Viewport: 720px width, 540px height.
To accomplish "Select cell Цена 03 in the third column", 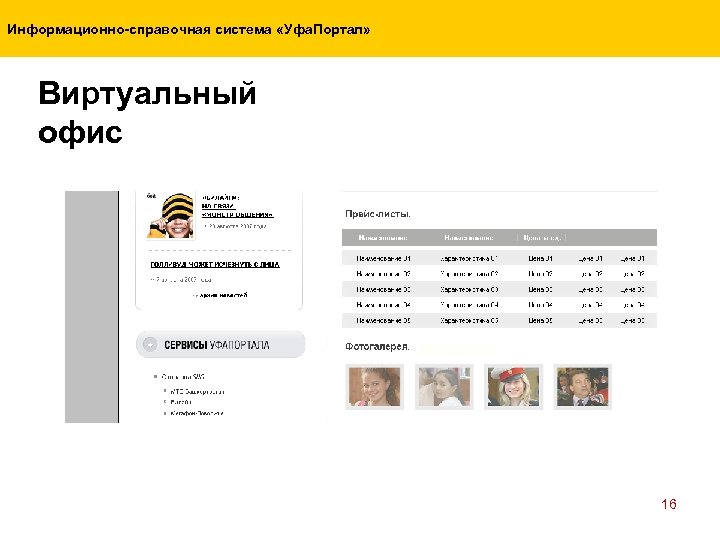I will point(540,290).
